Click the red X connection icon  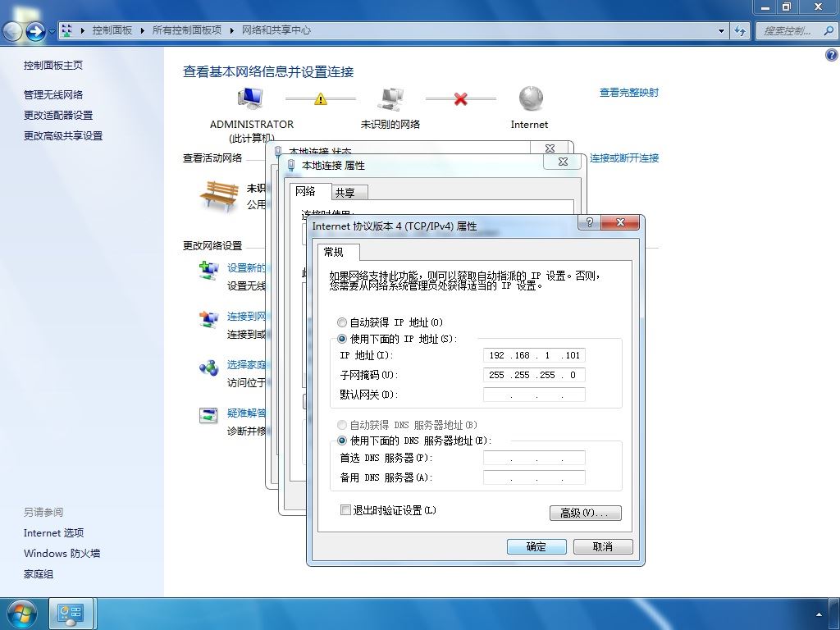[461, 98]
